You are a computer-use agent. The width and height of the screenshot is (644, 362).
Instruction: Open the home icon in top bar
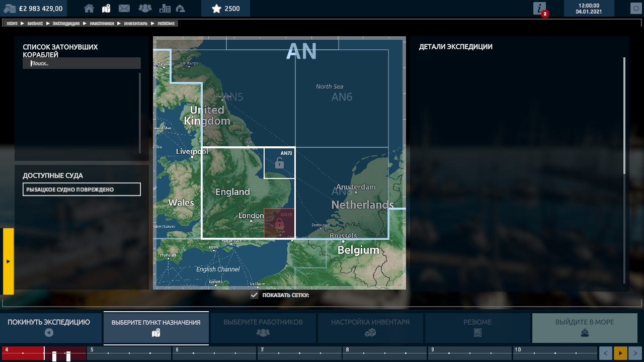coord(89,9)
